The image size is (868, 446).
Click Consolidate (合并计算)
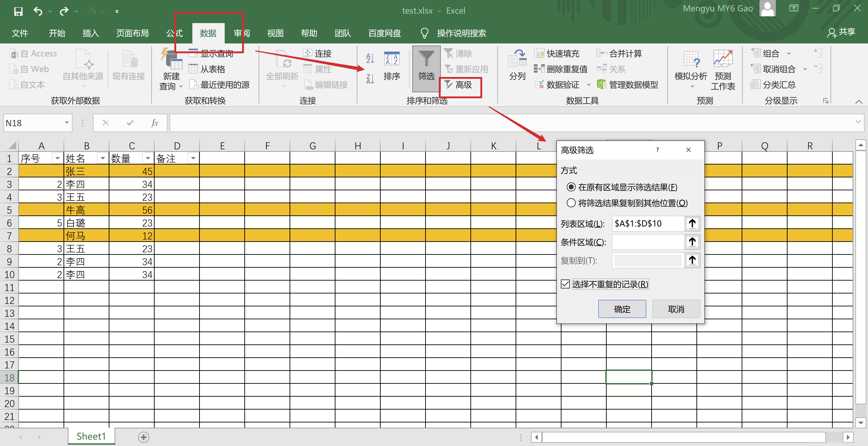point(619,53)
